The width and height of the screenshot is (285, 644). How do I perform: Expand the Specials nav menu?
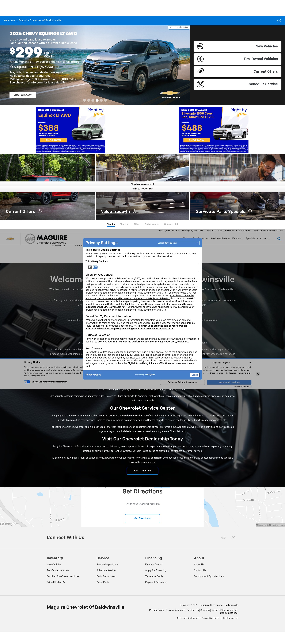(251, 239)
